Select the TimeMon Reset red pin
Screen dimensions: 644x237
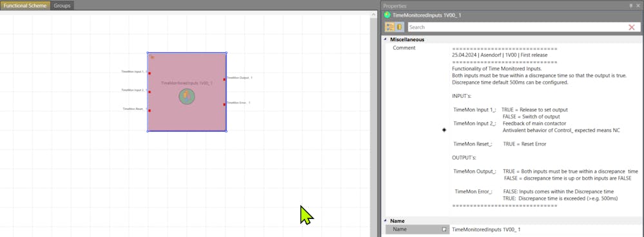[x=150, y=110]
